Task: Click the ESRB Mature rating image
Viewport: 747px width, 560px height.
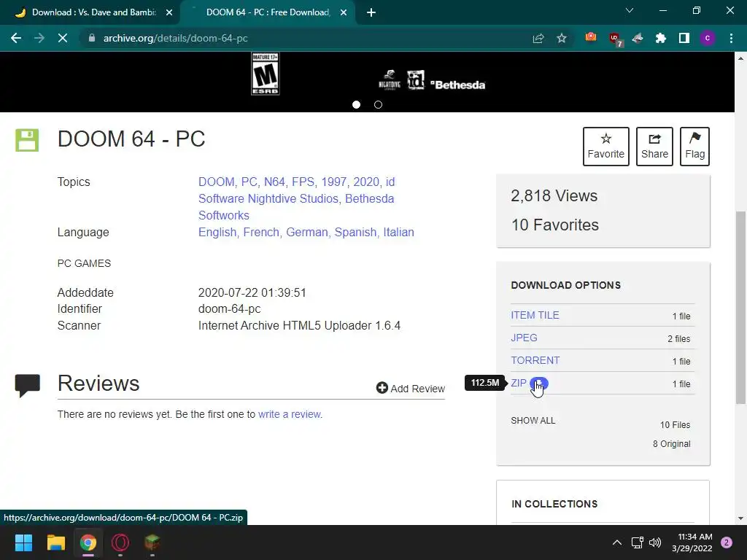Action: (266, 74)
